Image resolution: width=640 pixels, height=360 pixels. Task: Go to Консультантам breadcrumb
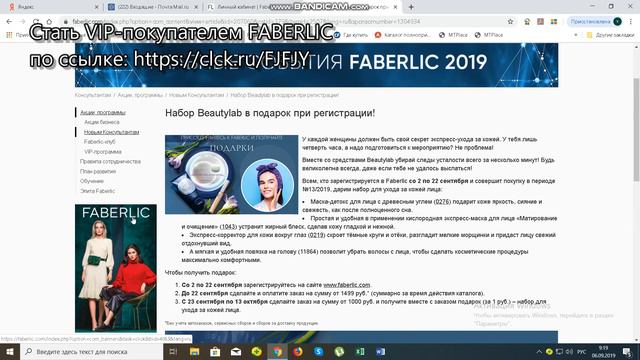[x=93, y=95]
